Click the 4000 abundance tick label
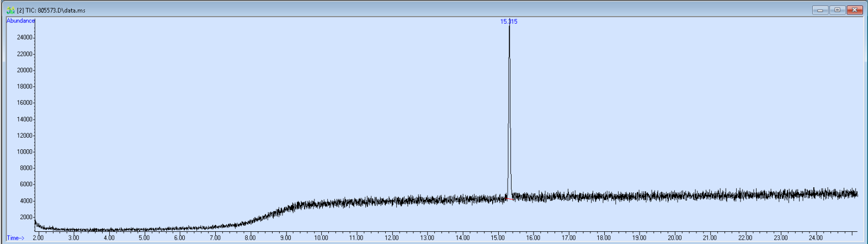The image size is (868, 244). click(26, 200)
